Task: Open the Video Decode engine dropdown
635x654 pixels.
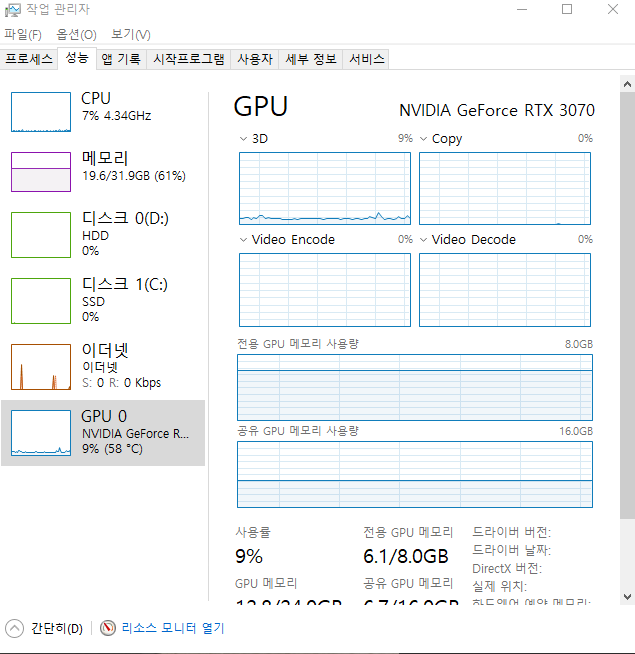Action: coord(423,240)
